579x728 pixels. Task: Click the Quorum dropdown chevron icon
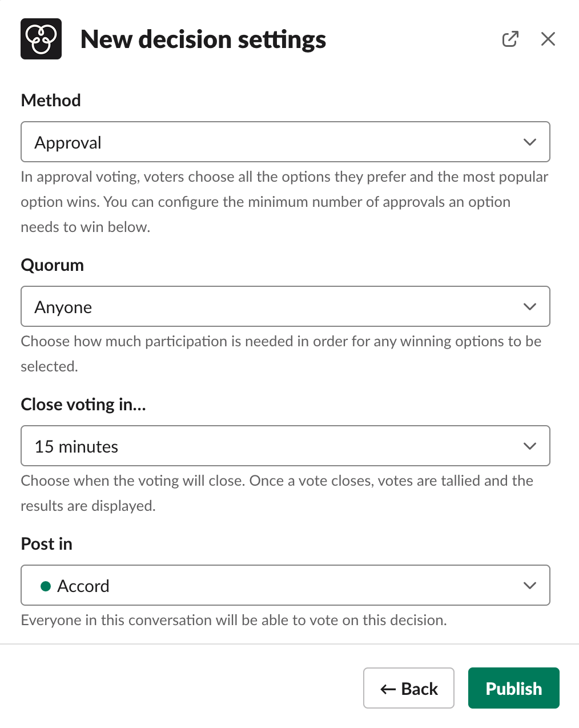(x=529, y=306)
